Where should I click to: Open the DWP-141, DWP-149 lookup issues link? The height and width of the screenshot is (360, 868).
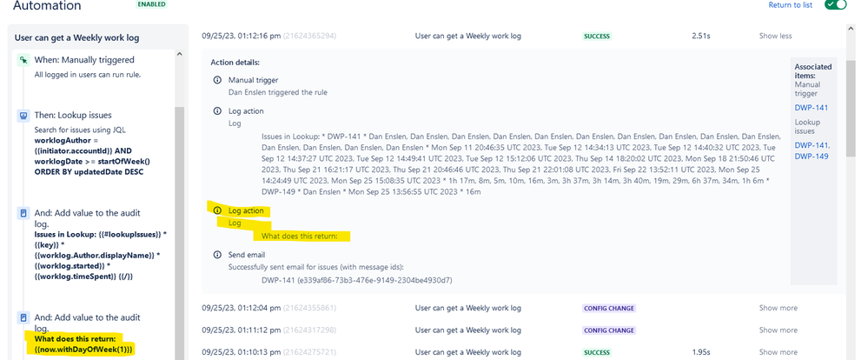(x=812, y=150)
